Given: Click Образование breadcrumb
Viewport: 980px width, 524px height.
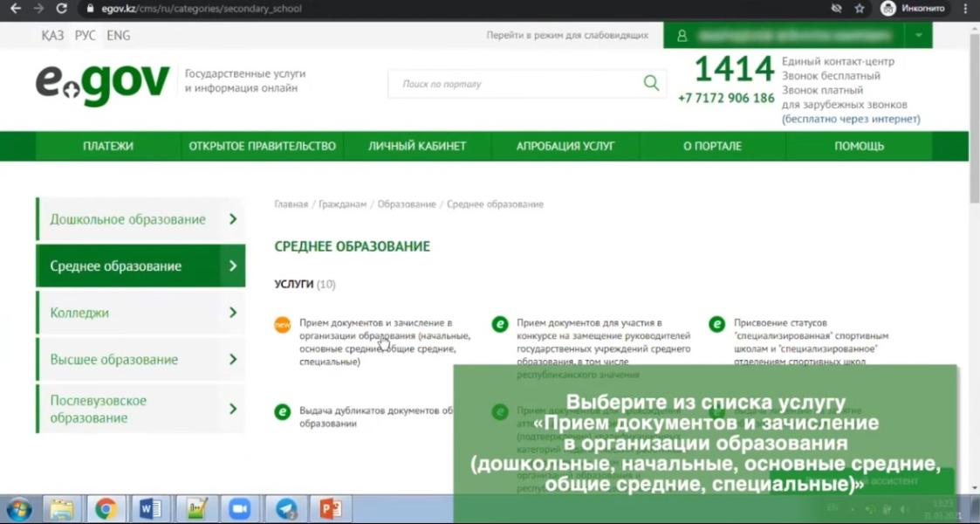Looking at the screenshot, I should coord(407,204).
